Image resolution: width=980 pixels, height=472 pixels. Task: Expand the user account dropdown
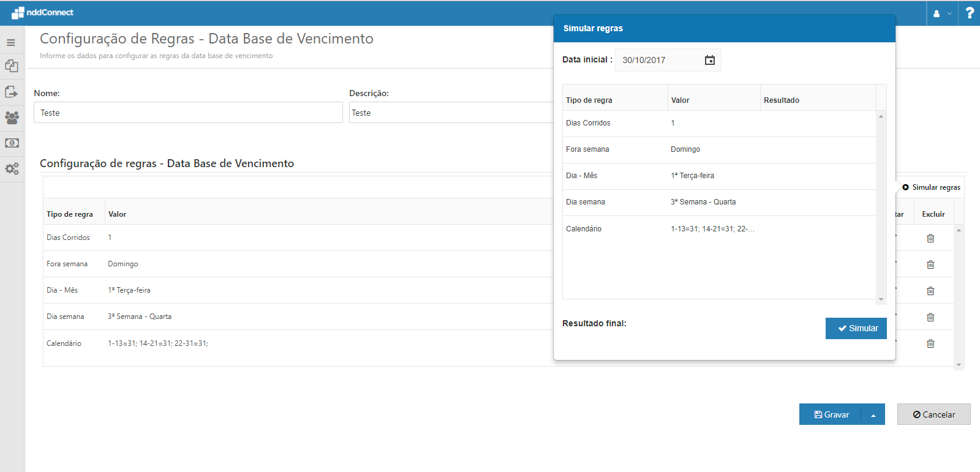tap(942, 13)
